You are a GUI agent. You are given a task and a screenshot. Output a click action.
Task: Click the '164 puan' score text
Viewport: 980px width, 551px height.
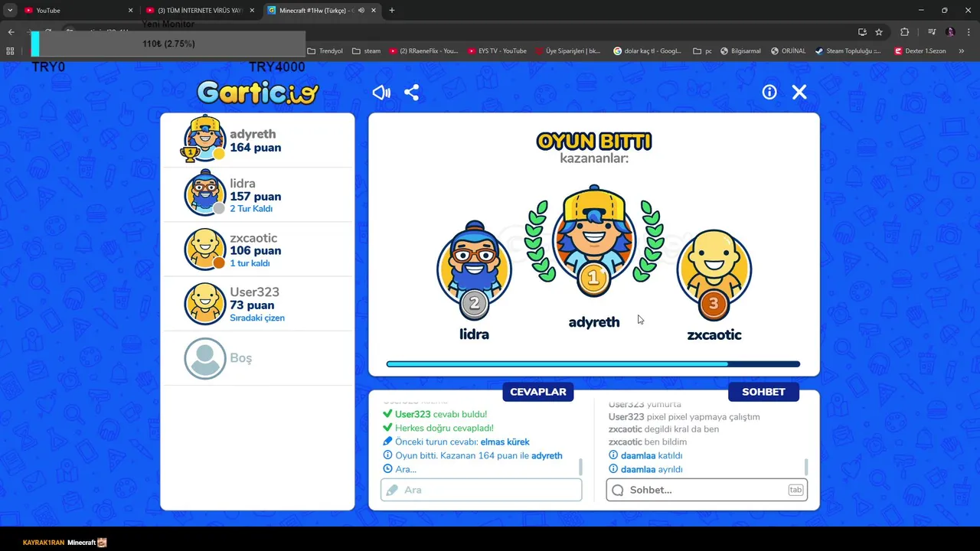(x=255, y=148)
